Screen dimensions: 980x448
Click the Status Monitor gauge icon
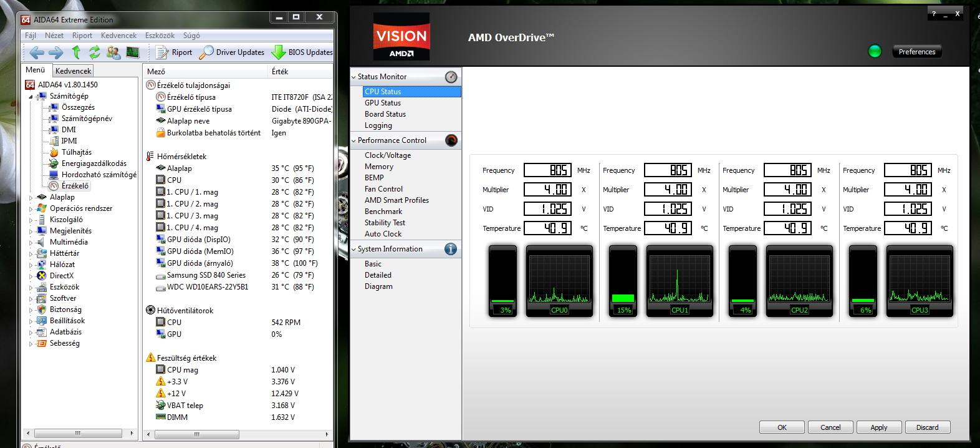tap(451, 77)
